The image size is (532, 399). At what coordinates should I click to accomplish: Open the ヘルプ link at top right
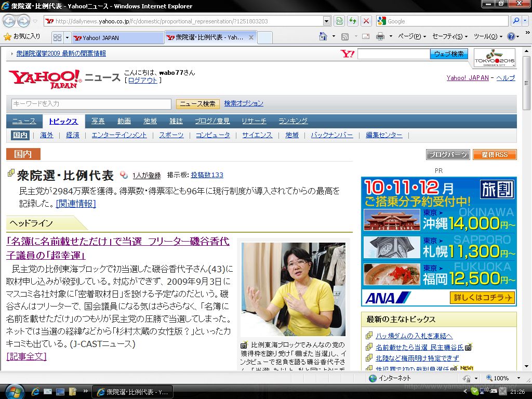[x=506, y=78]
